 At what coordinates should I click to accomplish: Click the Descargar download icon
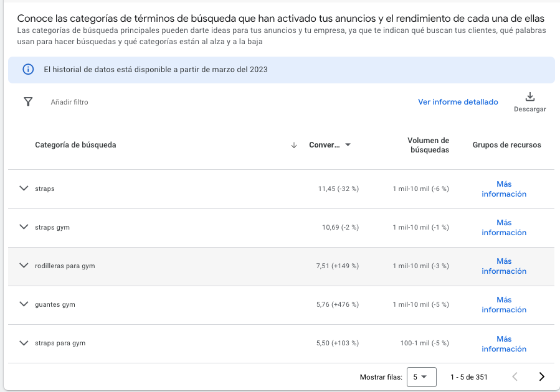[x=530, y=98]
